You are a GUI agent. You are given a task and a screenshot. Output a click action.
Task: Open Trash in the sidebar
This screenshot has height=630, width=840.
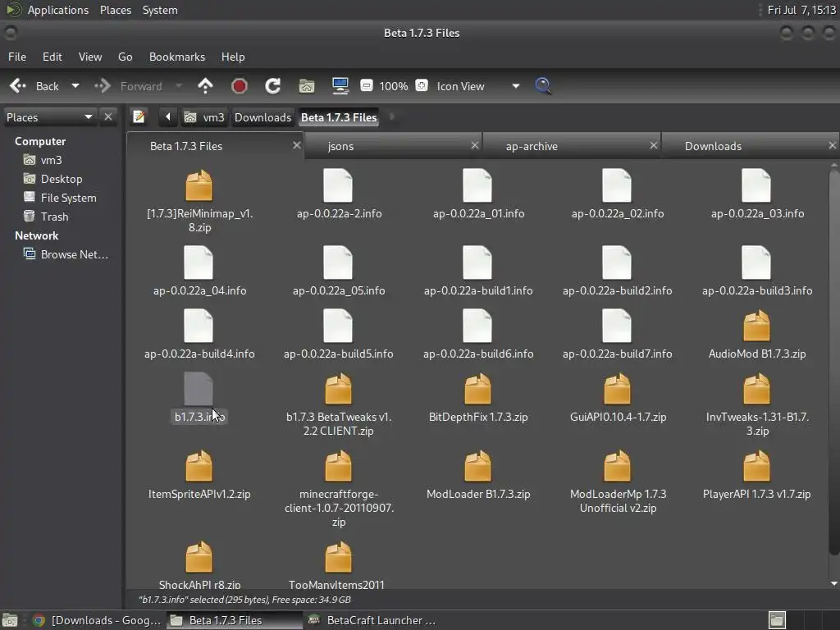[54, 217]
